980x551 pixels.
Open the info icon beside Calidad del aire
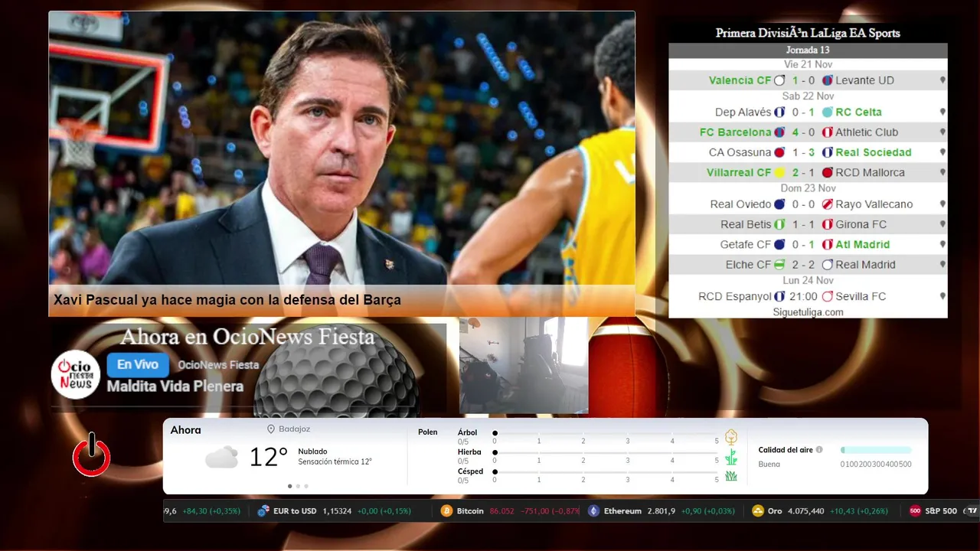(819, 450)
